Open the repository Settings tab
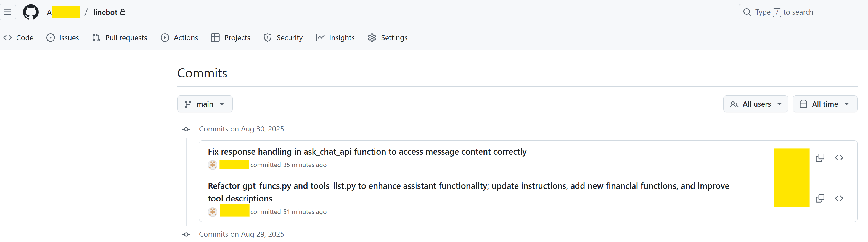 click(x=388, y=38)
